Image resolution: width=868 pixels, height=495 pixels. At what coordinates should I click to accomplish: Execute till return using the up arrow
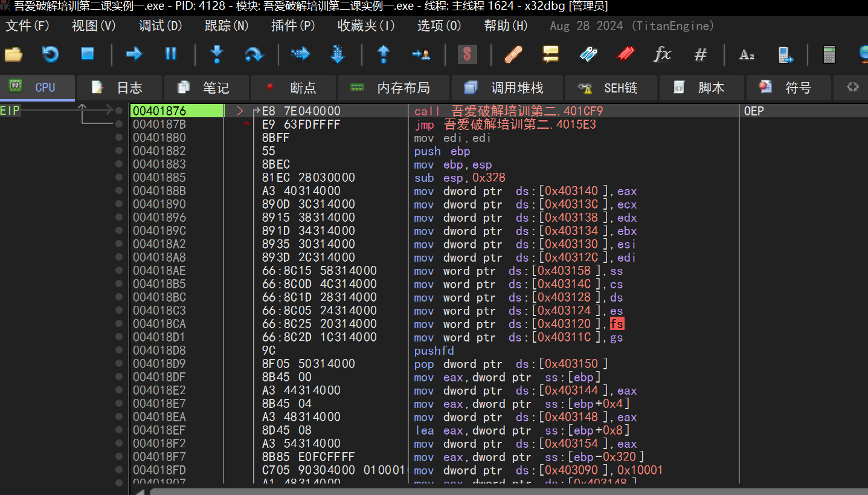tap(383, 54)
